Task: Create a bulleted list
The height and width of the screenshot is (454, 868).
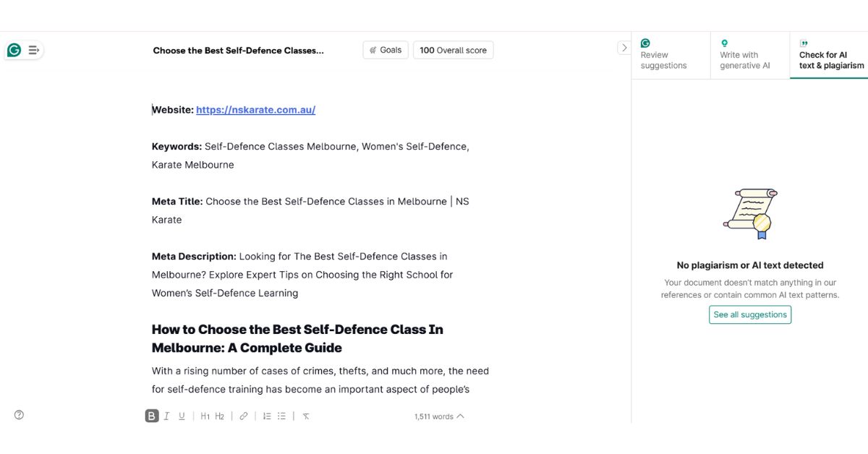Action: point(282,416)
